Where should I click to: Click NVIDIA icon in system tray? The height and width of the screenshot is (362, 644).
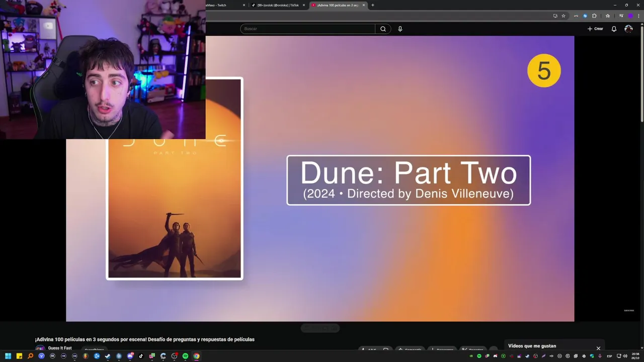(471, 356)
